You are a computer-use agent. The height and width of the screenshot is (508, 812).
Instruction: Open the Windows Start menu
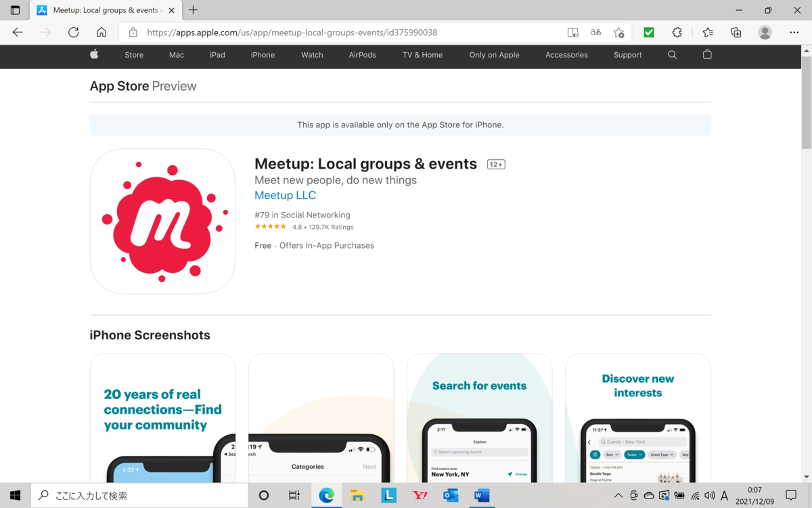pyautogui.click(x=15, y=496)
